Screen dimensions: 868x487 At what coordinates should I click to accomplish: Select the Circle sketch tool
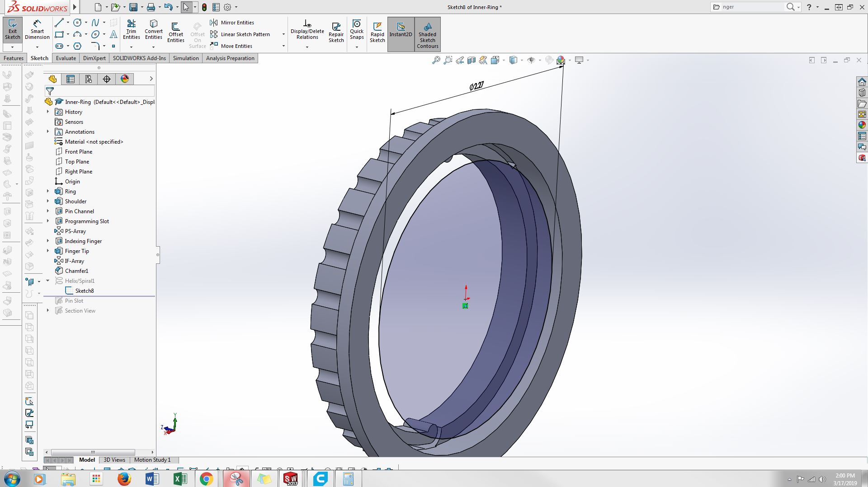(77, 23)
